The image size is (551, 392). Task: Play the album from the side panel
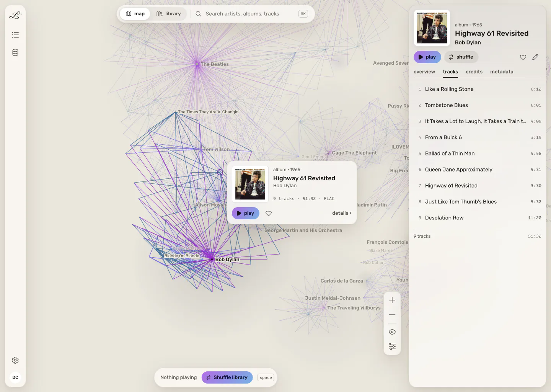point(427,57)
